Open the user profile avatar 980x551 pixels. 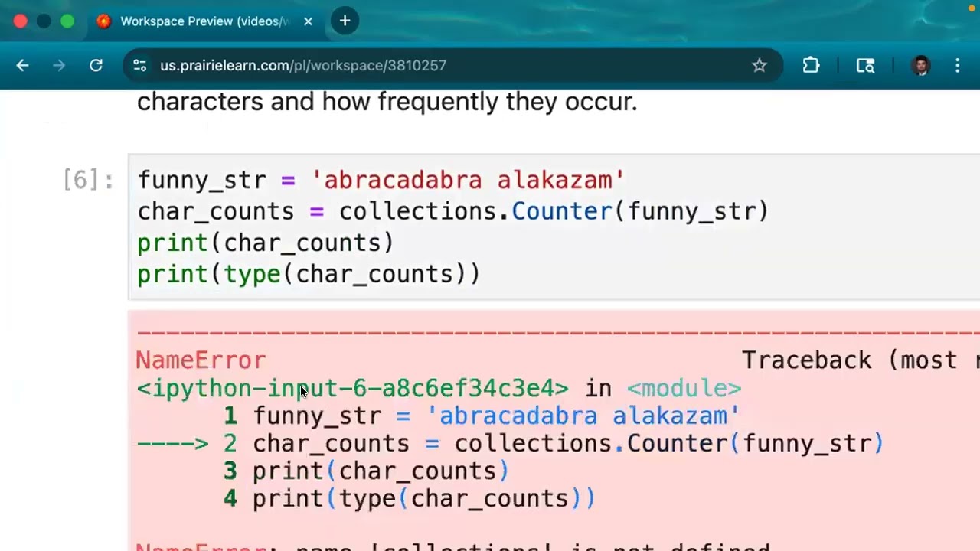(921, 66)
